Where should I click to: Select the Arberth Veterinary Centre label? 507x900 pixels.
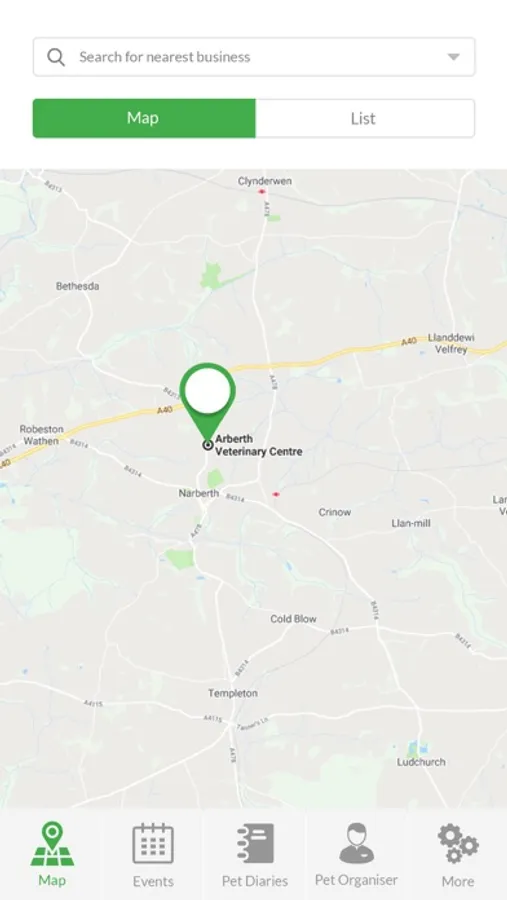click(258, 445)
